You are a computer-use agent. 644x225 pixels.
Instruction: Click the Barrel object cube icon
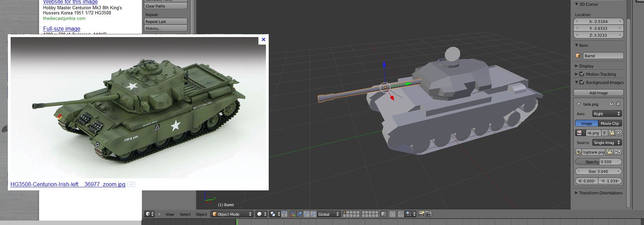pyautogui.click(x=578, y=56)
